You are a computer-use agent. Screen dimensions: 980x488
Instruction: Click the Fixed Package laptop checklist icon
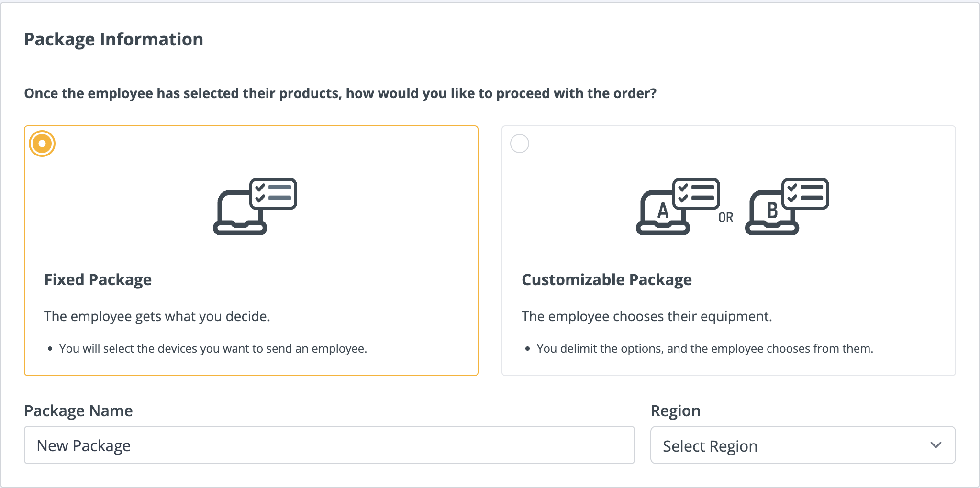255,206
